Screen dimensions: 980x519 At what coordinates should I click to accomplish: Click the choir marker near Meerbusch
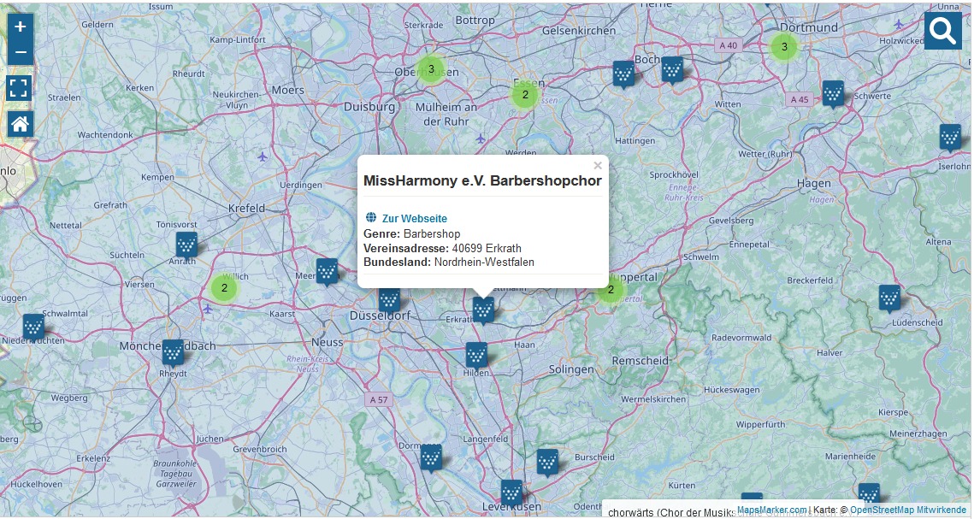click(327, 271)
